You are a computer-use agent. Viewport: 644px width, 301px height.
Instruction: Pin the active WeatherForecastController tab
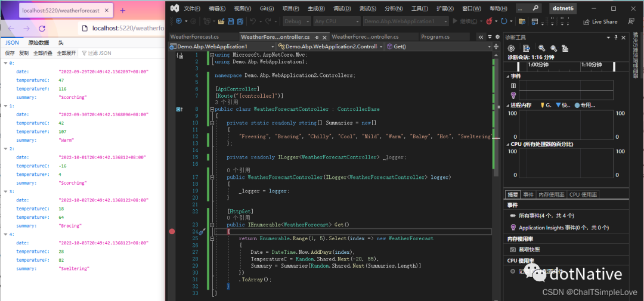(317, 38)
